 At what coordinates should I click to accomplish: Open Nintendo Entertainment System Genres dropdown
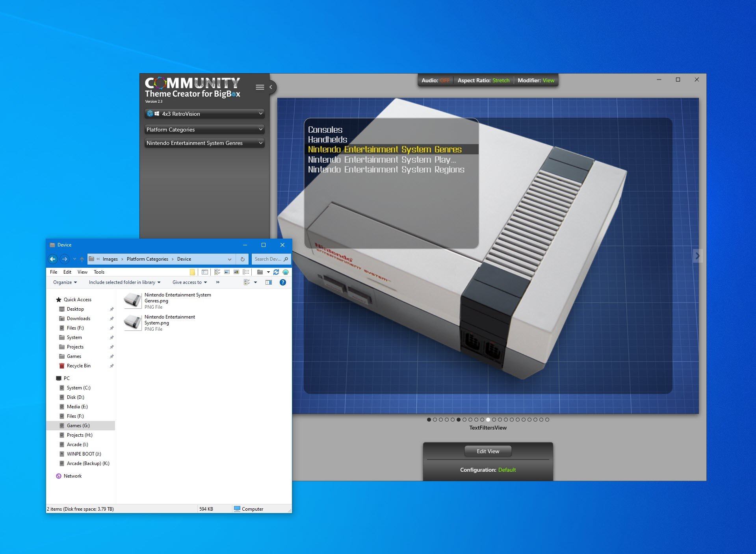[x=204, y=143]
